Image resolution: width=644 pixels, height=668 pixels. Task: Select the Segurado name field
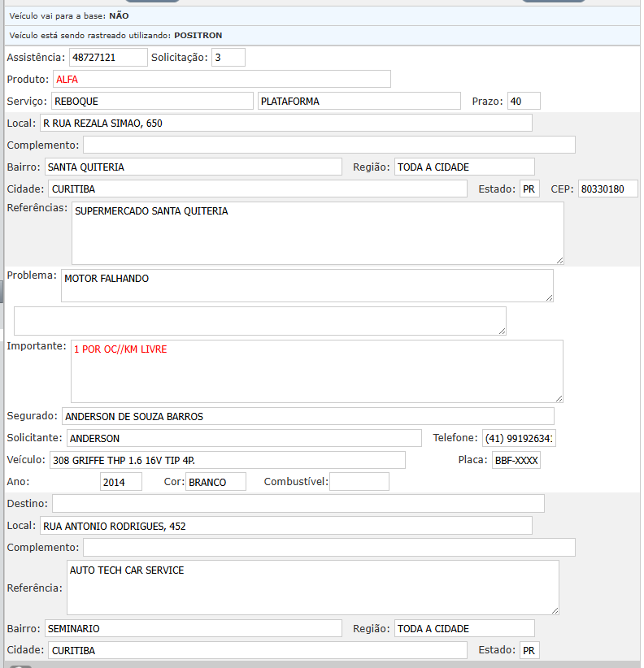coord(307,416)
